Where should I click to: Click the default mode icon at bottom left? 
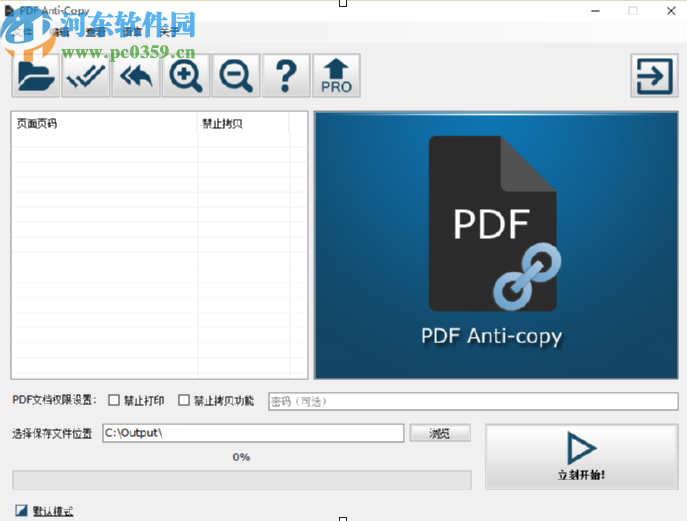(21, 510)
